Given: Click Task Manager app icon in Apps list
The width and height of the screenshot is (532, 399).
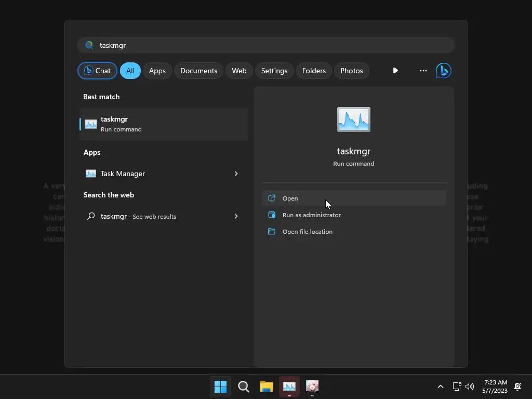Looking at the screenshot, I should [90, 174].
